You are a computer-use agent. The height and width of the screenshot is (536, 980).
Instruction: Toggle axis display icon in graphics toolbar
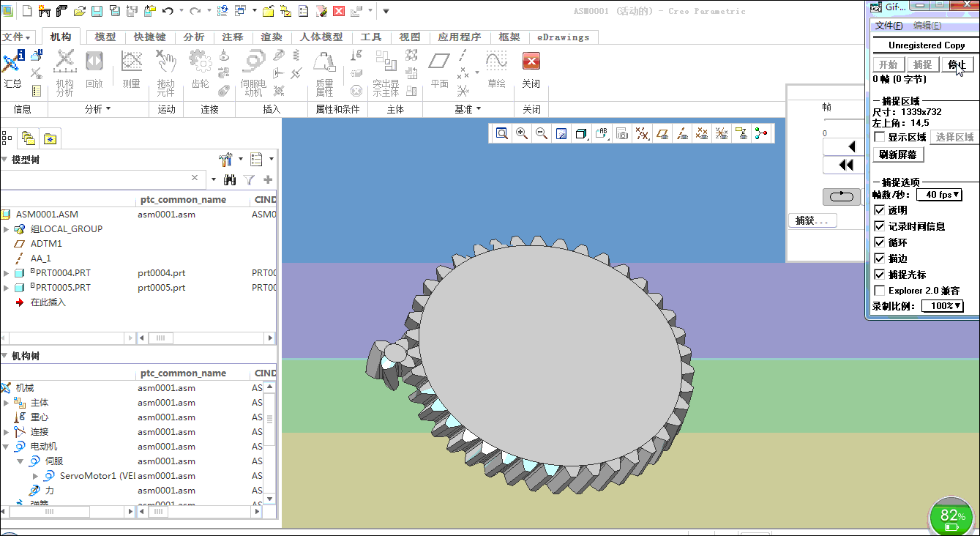pos(682,133)
